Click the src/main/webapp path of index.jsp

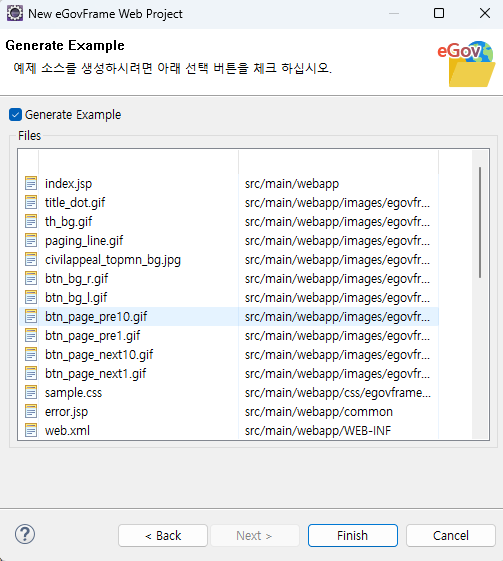(292, 184)
